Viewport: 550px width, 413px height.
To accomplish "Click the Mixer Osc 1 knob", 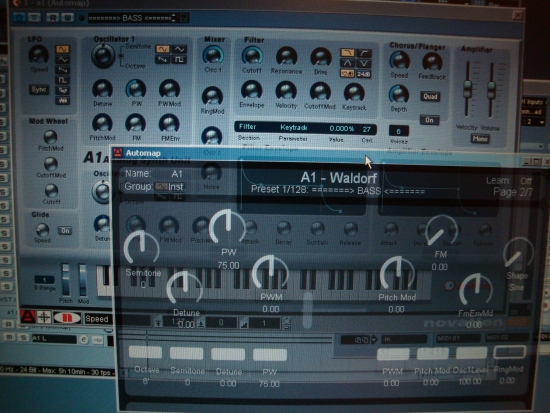I will coord(213,55).
